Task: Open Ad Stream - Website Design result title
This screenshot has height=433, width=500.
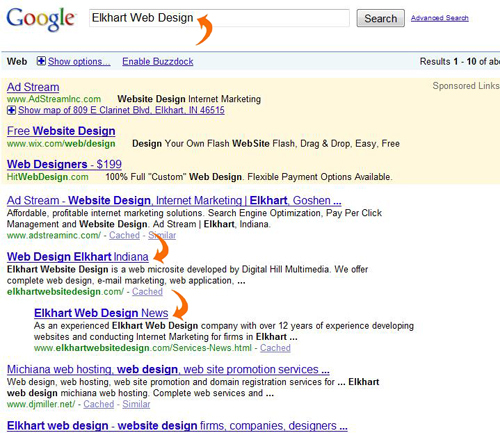Action: [174, 200]
